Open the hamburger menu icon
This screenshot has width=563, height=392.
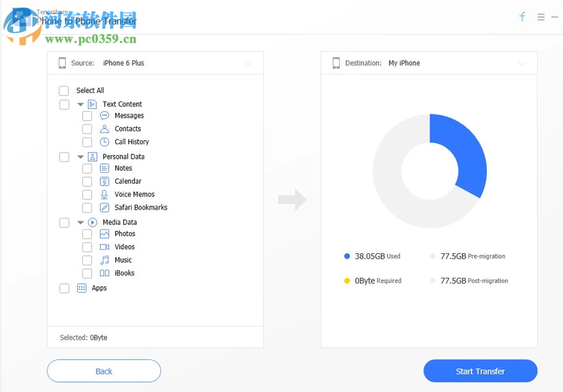pos(541,17)
